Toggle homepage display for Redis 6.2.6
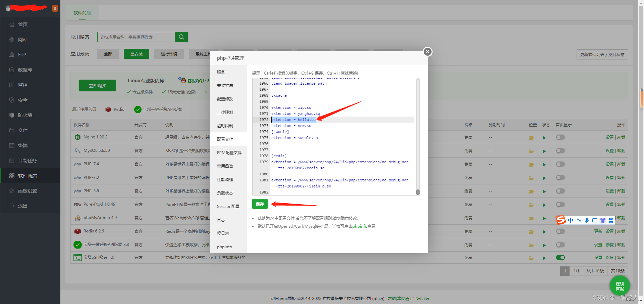This screenshot has width=644, height=304. click(x=560, y=231)
